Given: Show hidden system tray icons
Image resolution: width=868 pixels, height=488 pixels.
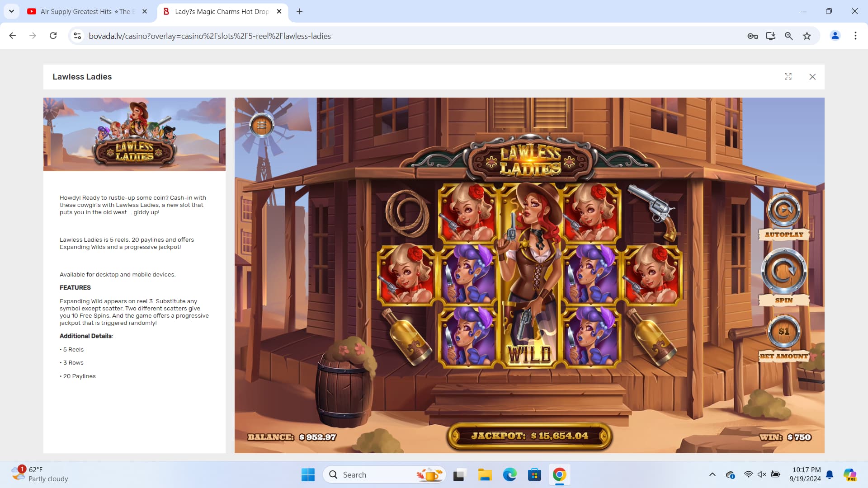Looking at the screenshot, I should (x=712, y=474).
